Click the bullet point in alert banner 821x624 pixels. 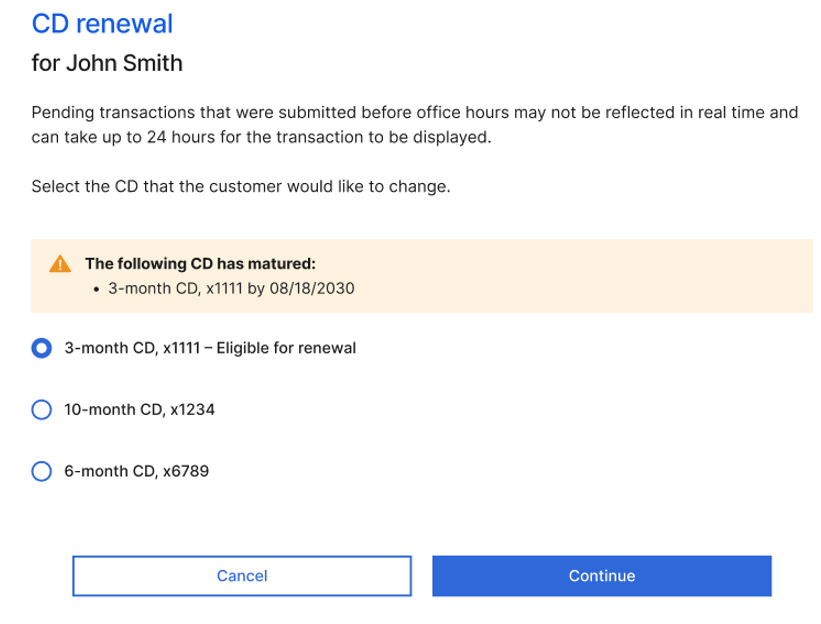click(x=96, y=289)
